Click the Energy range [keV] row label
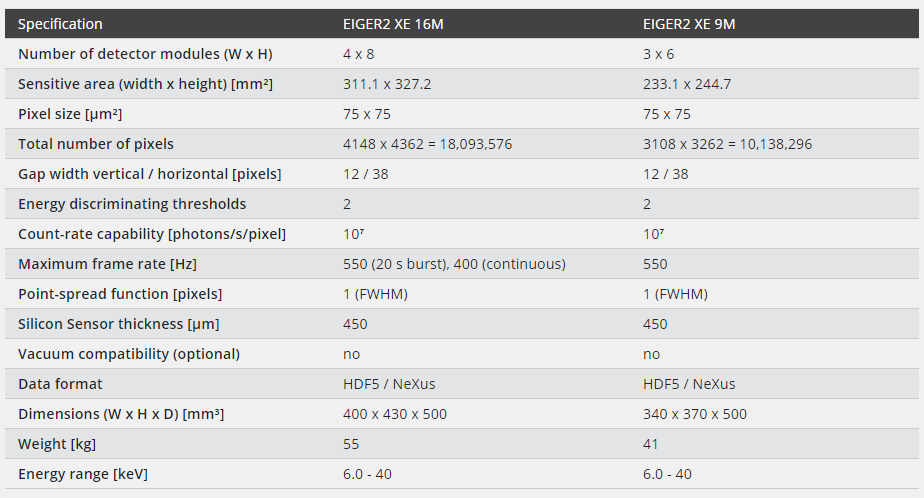 (83, 474)
